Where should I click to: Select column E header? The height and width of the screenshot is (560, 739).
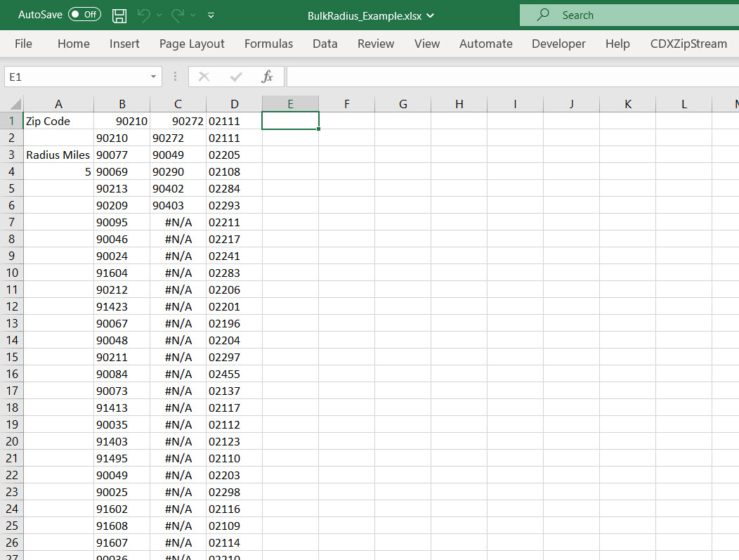(x=290, y=104)
